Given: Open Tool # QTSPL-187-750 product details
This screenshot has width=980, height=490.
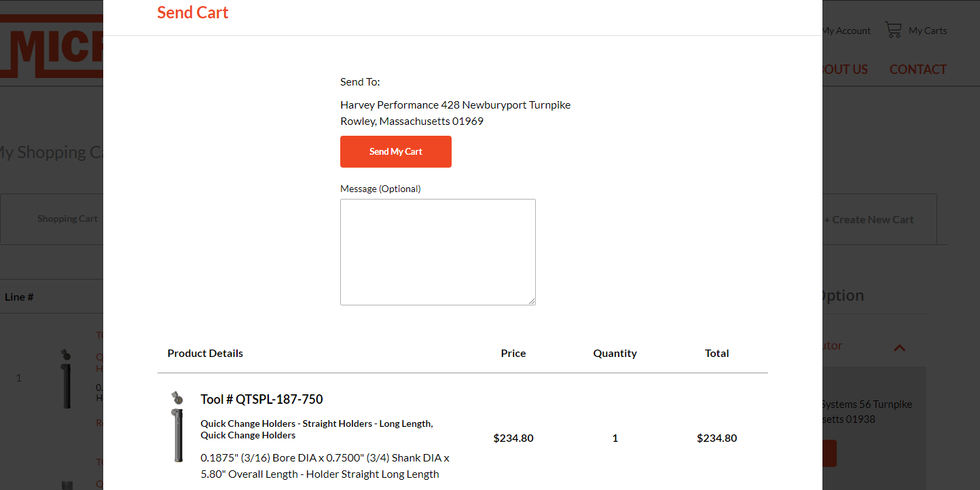Looking at the screenshot, I should (x=261, y=399).
